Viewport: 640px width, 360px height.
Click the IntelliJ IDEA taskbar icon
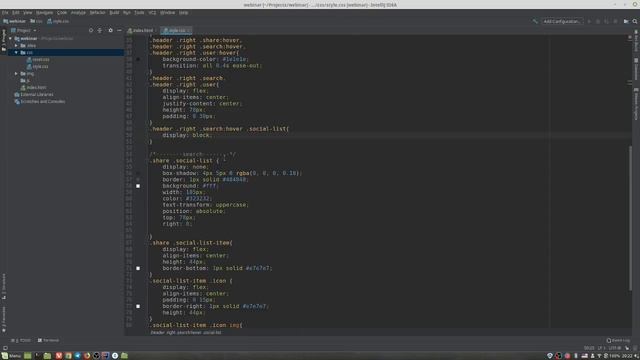coord(105,356)
